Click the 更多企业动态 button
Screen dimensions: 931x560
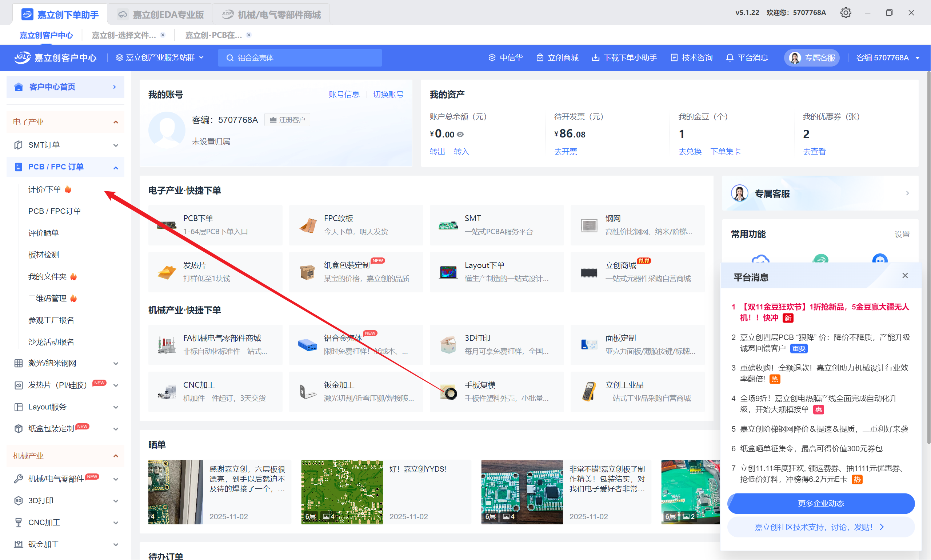(820, 503)
